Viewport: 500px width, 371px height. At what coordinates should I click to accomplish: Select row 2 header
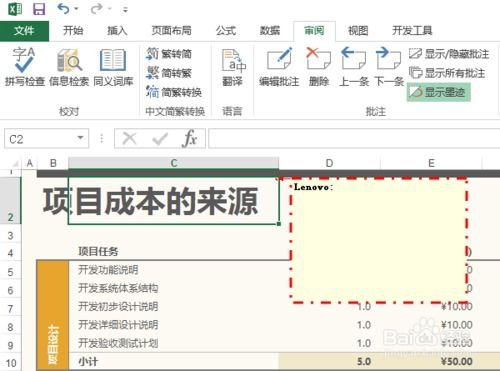click(x=11, y=200)
